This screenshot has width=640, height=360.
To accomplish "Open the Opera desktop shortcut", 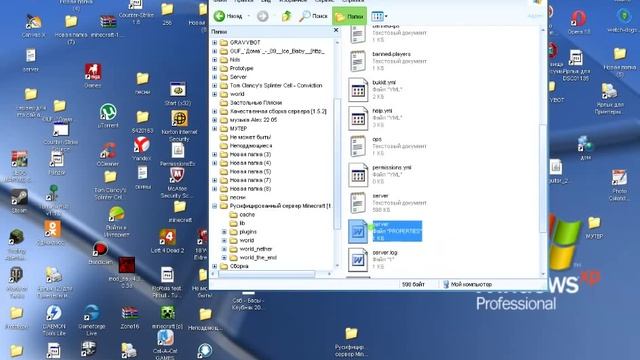I will 578,22.
